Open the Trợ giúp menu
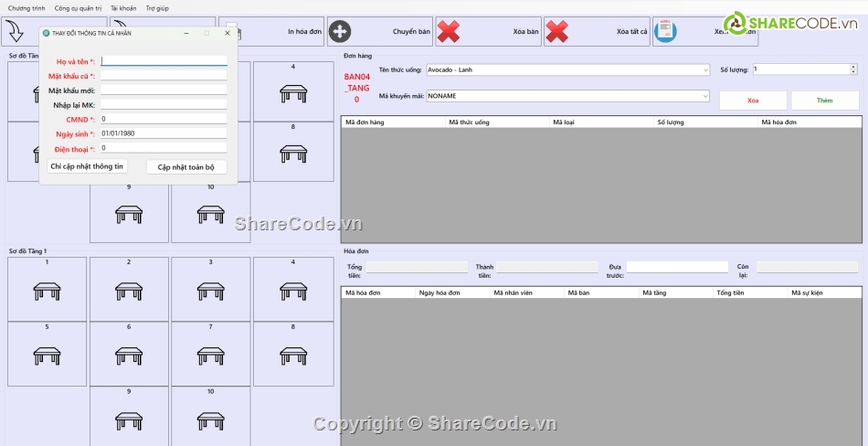This screenshot has height=446, width=868. [157, 8]
